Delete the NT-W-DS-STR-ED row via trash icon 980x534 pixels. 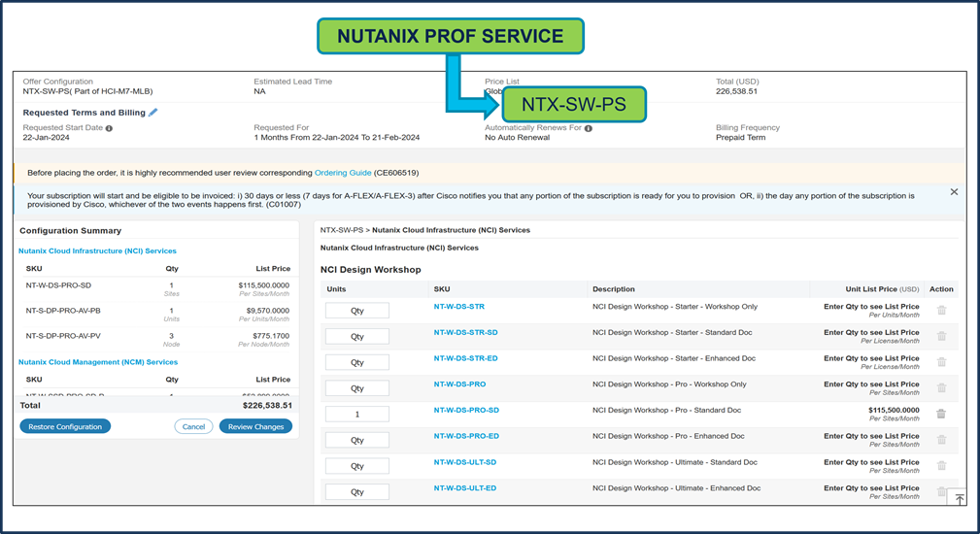point(941,362)
